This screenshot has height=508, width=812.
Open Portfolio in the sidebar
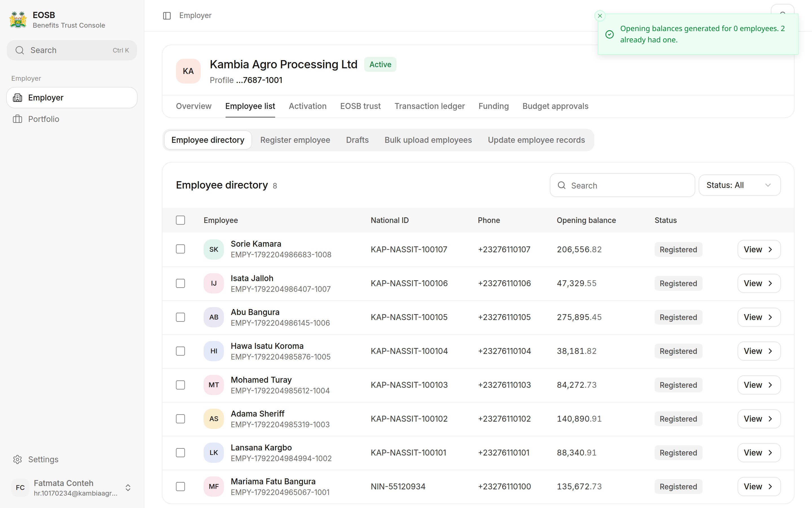72,119
